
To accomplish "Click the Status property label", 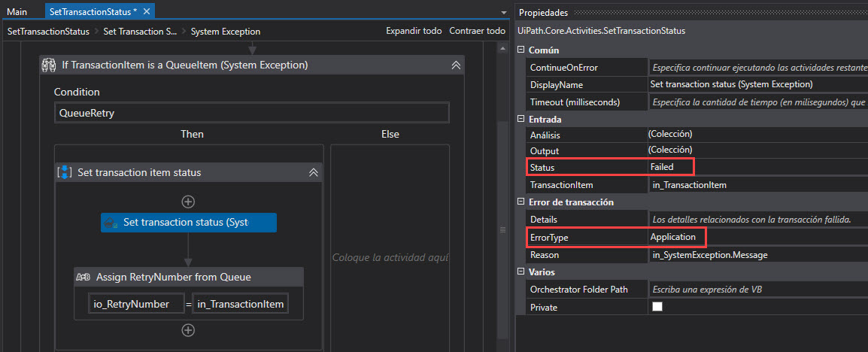I will pos(542,167).
